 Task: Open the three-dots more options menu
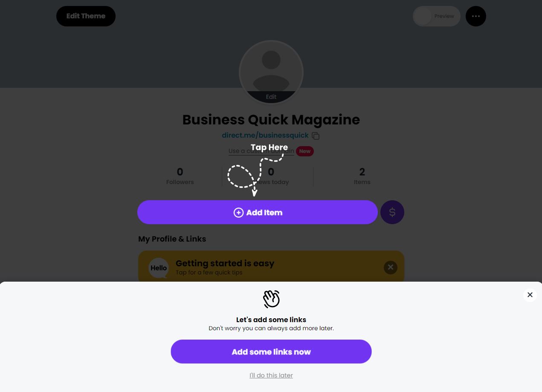pyautogui.click(x=476, y=16)
